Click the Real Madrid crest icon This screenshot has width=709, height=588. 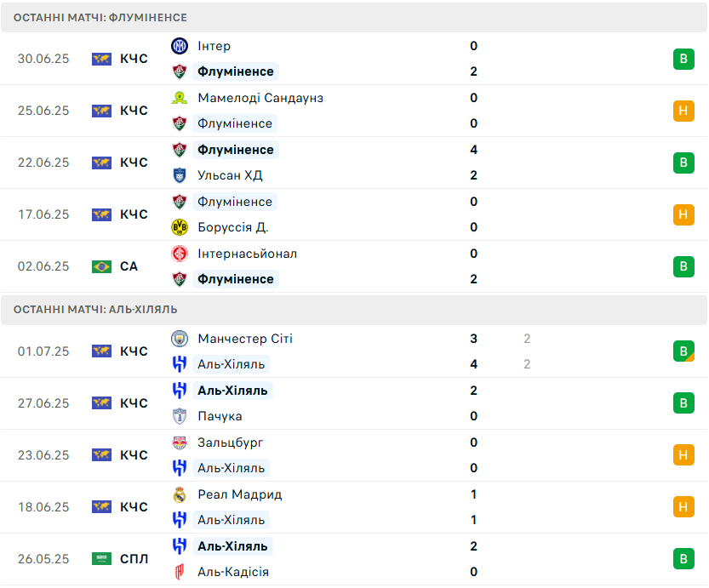tap(180, 495)
